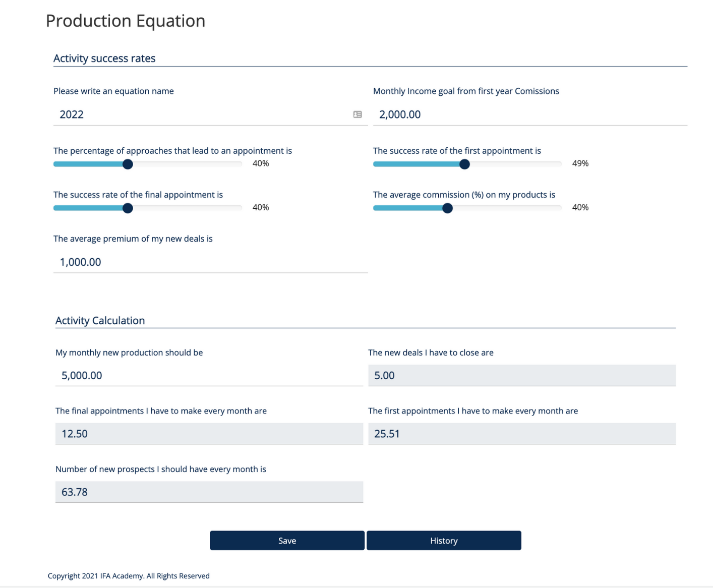713x588 pixels.
Task: Click the monthly new production field
Action: [x=209, y=376]
